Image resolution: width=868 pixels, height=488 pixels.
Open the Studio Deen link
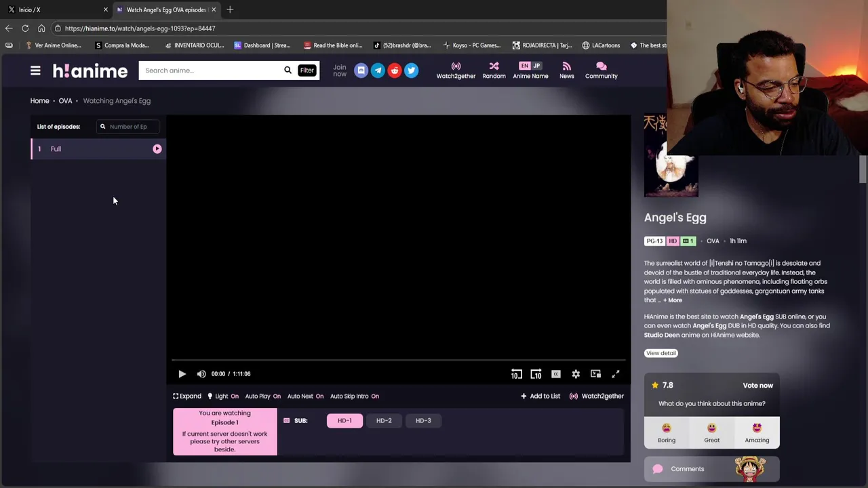coord(662,335)
